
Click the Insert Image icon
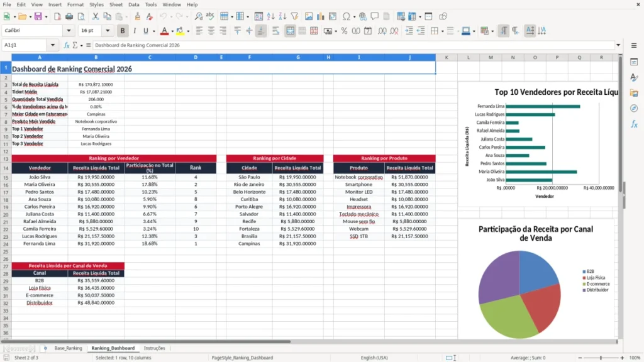(309, 16)
